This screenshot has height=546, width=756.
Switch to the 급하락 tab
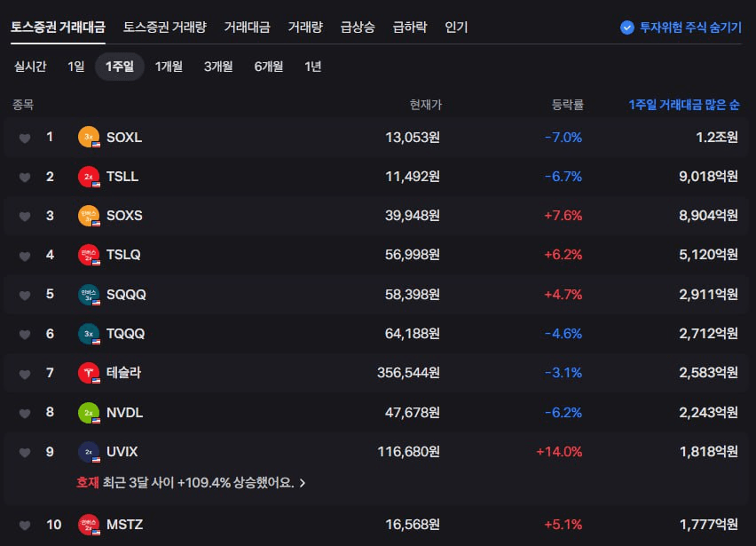tap(410, 27)
